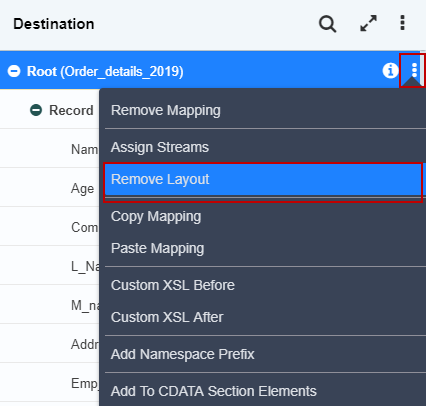
Task: Choose Paste Mapping option
Action: pos(263,248)
